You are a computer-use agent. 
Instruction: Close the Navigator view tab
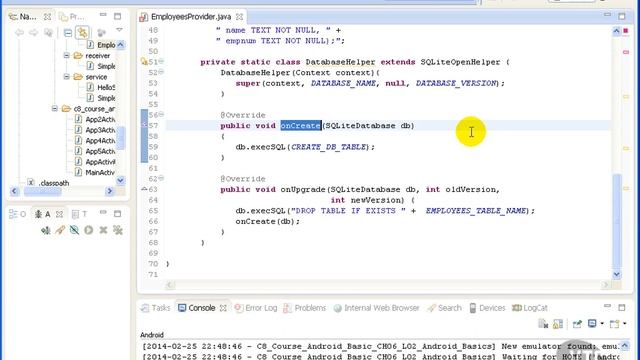coord(47,17)
